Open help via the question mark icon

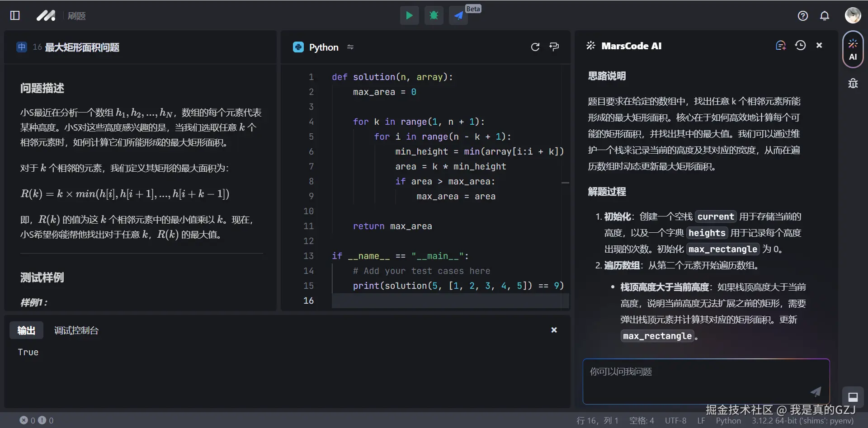pos(802,15)
